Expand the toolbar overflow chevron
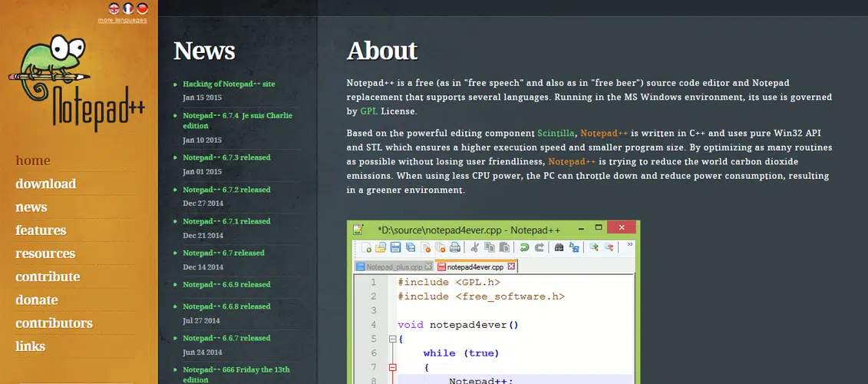868x384 pixels. pos(630,246)
